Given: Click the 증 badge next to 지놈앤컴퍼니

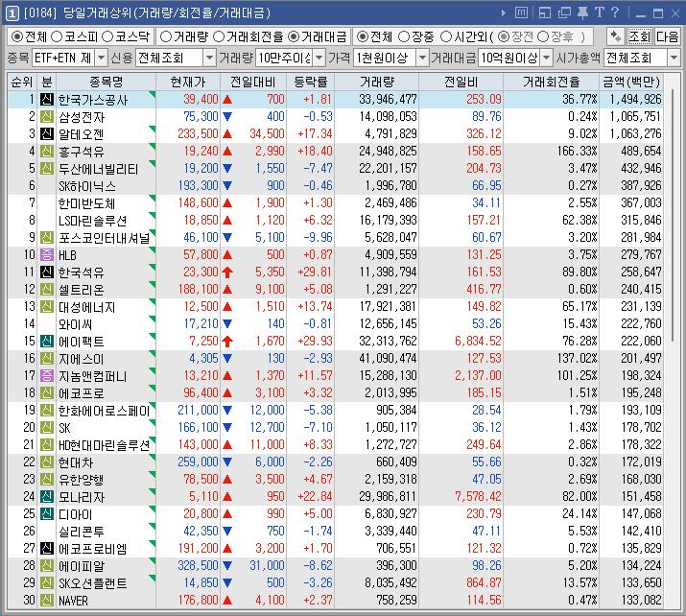Looking at the screenshot, I should click(x=47, y=375).
